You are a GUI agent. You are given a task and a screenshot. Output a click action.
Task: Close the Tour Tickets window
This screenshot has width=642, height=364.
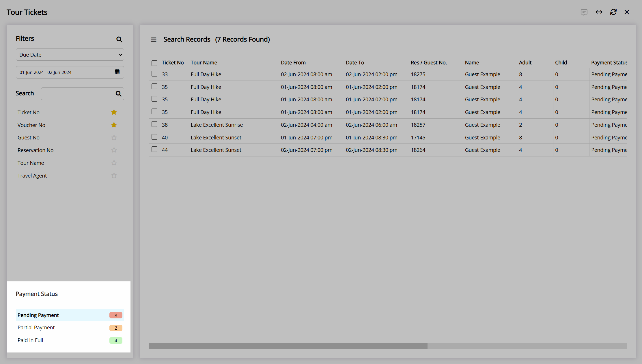tap(627, 12)
